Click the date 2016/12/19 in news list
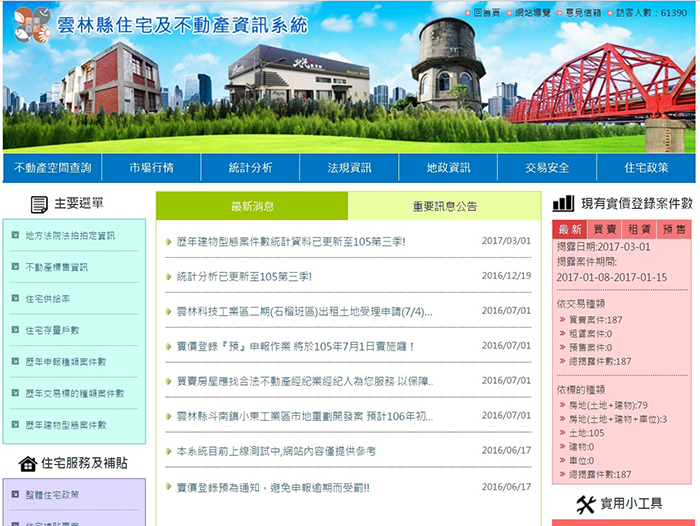The width and height of the screenshot is (700, 526). (506, 276)
